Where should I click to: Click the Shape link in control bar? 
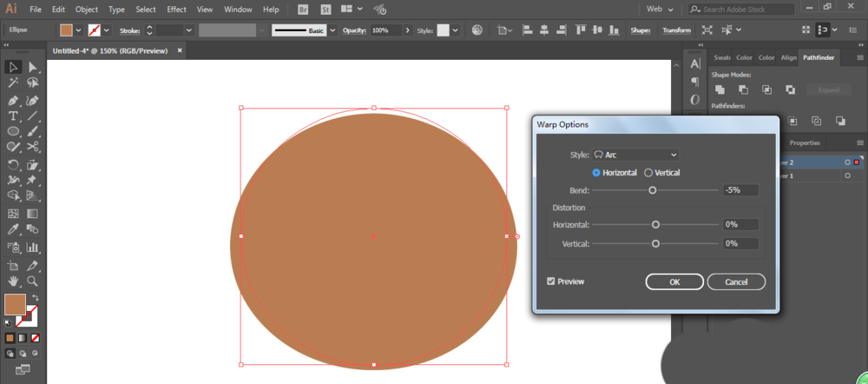(641, 30)
